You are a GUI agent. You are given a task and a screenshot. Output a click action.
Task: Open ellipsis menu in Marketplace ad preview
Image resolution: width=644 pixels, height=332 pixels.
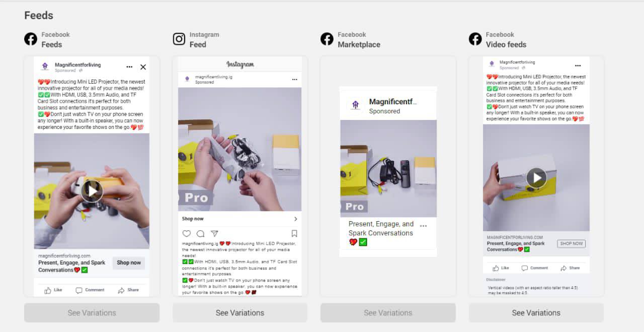[423, 226]
